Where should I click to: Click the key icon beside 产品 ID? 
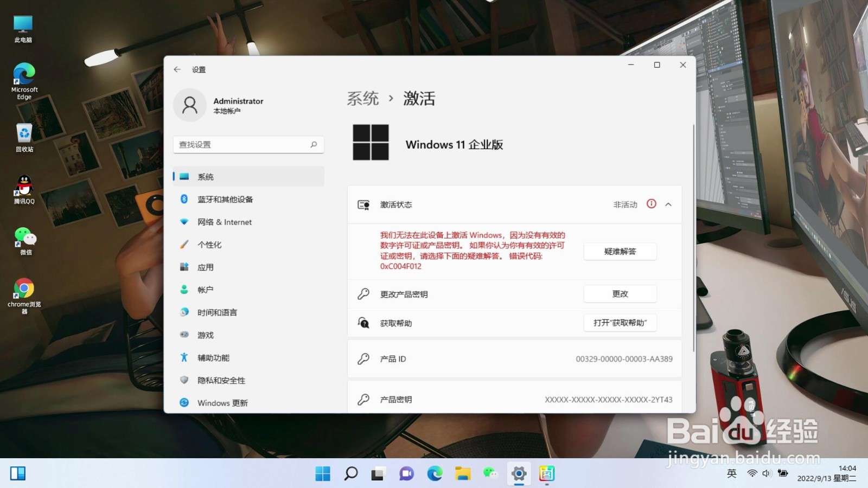[363, 358]
